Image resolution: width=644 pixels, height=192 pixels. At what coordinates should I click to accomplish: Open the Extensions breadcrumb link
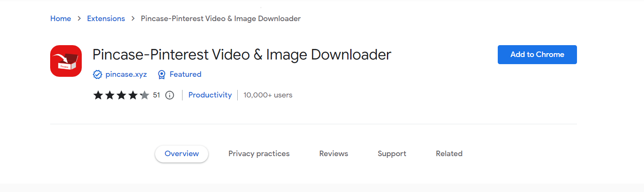[106, 19]
